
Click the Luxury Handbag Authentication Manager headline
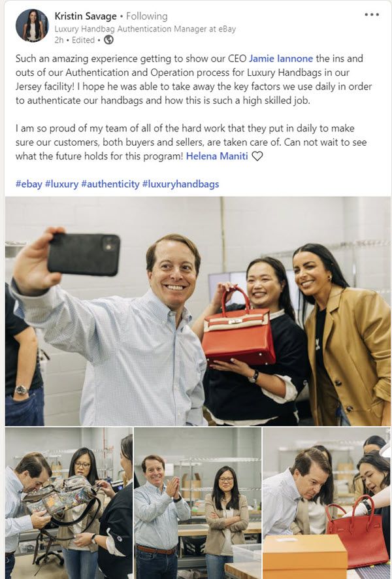click(145, 29)
